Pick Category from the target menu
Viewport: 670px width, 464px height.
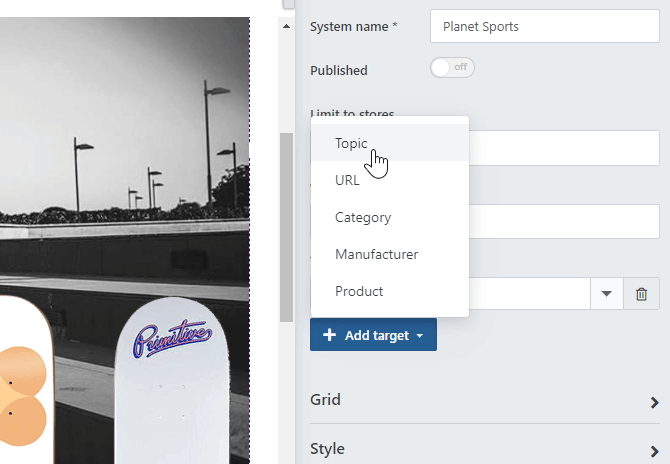tap(363, 217)
